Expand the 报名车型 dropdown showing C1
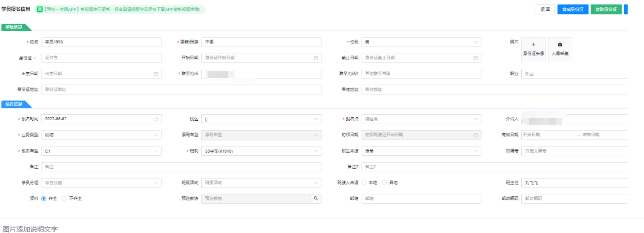The height and width of the screenshot is (233, 644). point(101,151)
